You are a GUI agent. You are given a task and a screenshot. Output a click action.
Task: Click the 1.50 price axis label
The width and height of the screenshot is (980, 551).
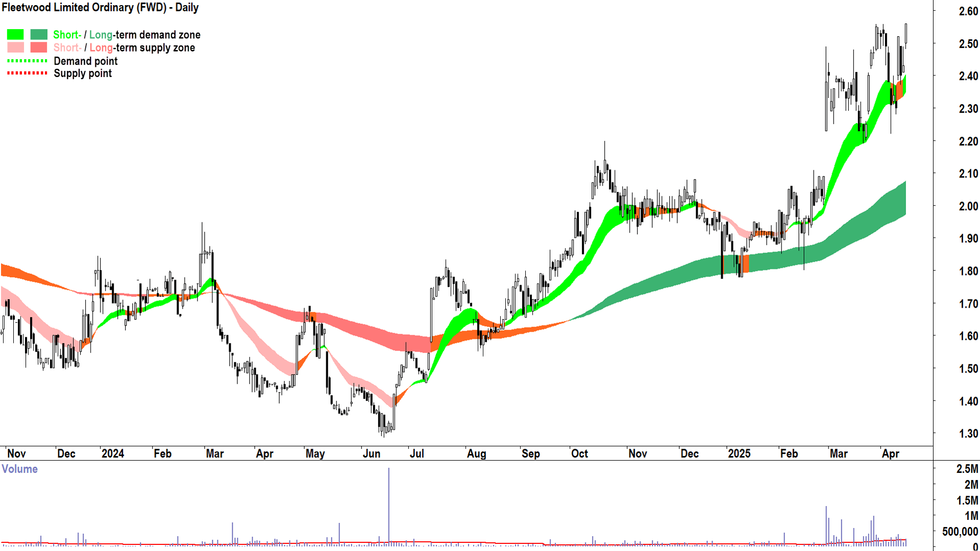pyautogui.click(x=968, y=368)
